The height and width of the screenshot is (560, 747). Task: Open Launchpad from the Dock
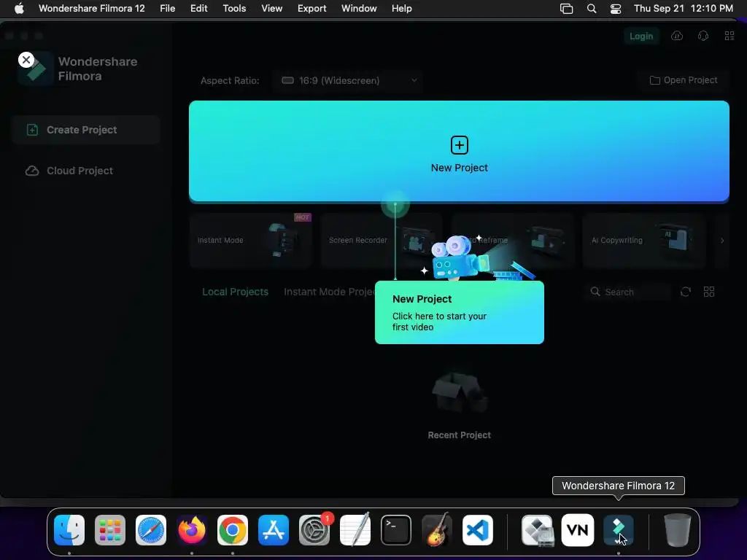click(x=110, y=530)
